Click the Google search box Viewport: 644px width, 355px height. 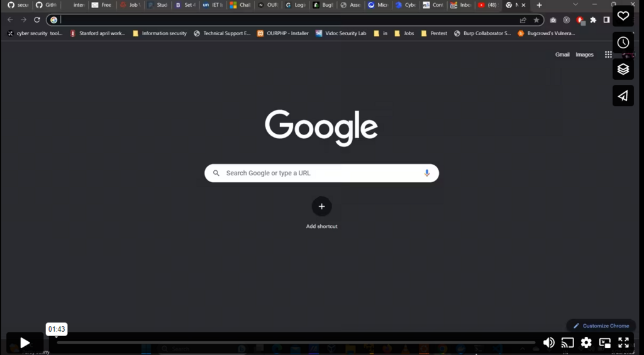tap(321, 173)
